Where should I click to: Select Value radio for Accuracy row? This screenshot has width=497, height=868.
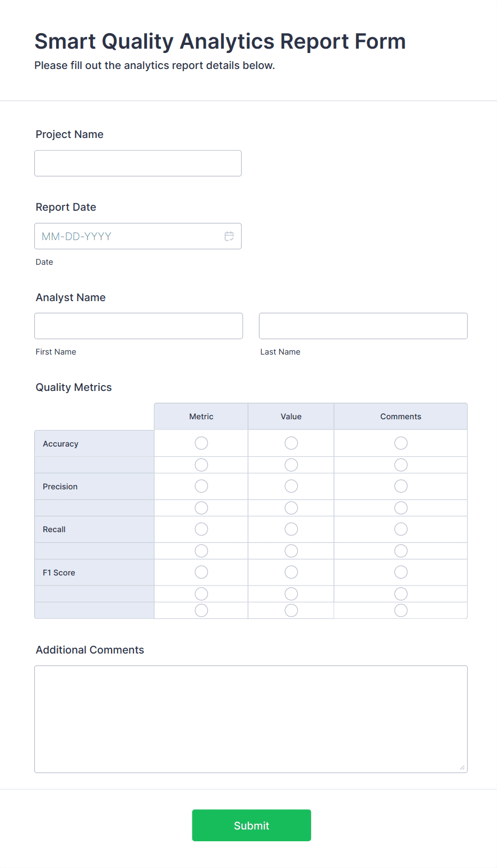291,443
